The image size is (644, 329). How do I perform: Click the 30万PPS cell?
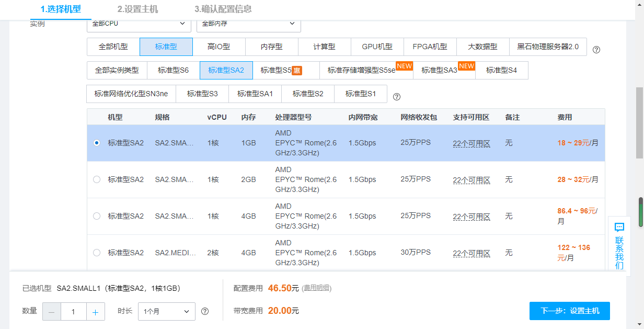pos(416,252)
